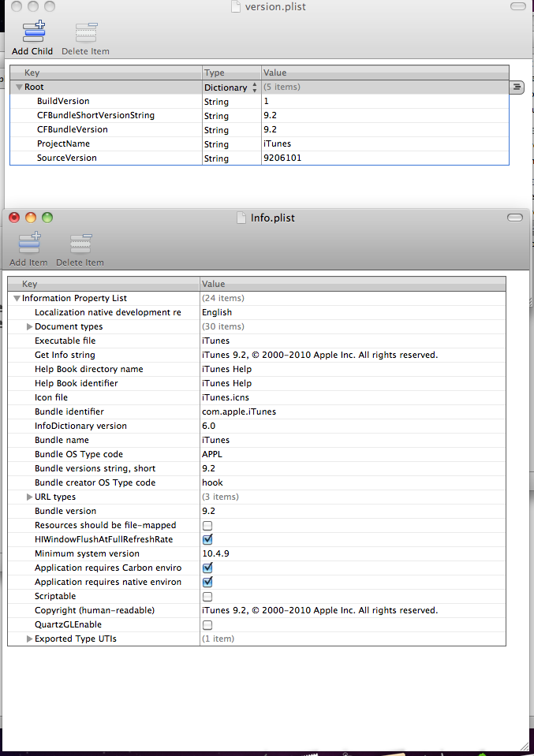Select Bundle name key
This screenshot has height=756, width=534.
62,440
